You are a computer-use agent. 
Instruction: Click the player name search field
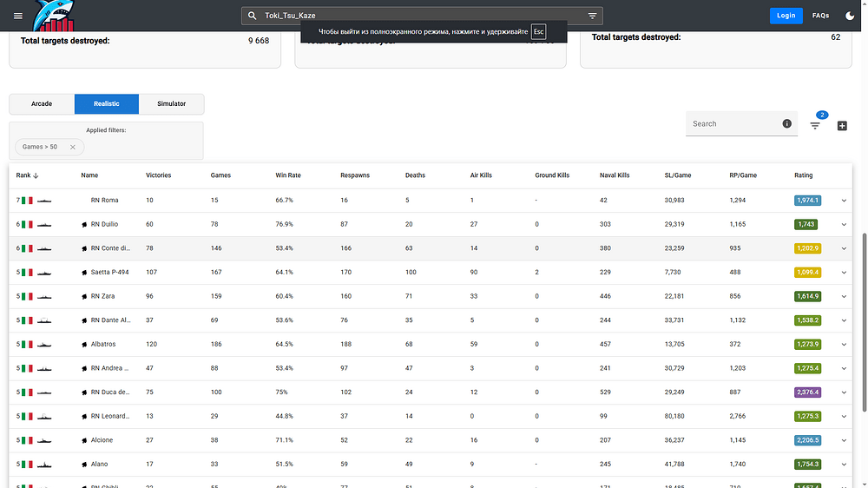pos(422,16)
